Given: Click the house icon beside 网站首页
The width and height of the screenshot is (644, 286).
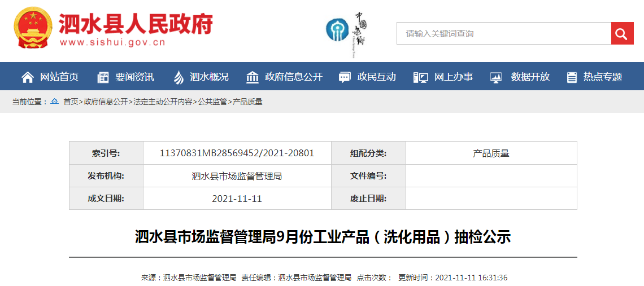Looking at the screenshot, I should pyautogui.click(x=27, y=77).
